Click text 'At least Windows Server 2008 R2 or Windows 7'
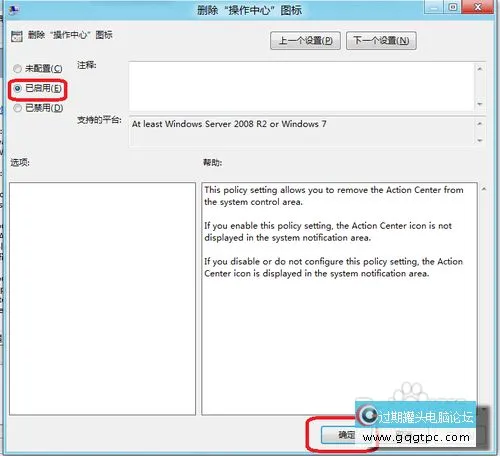500x456 pixels. [229, 124]
